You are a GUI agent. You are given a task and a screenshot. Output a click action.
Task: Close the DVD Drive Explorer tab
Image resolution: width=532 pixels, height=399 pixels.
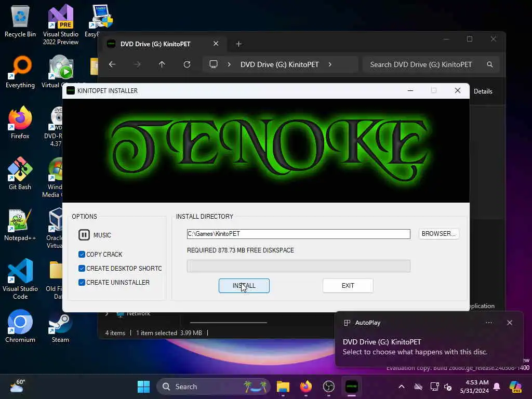tap(216, 44)
